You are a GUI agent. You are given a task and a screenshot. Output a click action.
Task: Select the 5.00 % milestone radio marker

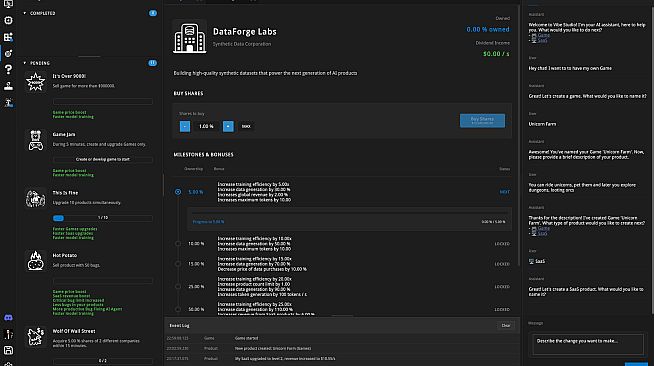[x=178, y=192]
